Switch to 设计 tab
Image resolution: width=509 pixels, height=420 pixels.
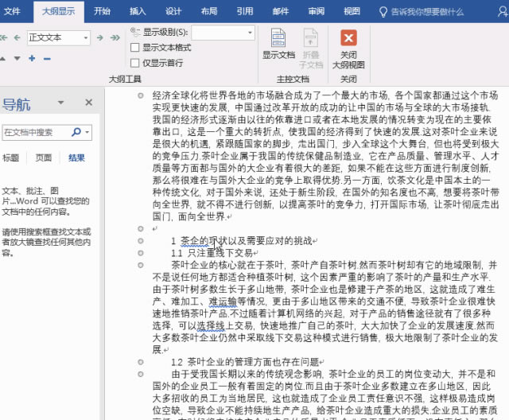(x=173, y=12)
